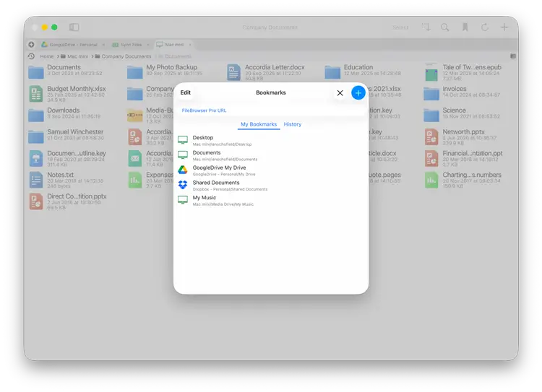
Task: Open the Documents bookmark on Mac mini
Action: pyautogui.click(x=207, y=153)
